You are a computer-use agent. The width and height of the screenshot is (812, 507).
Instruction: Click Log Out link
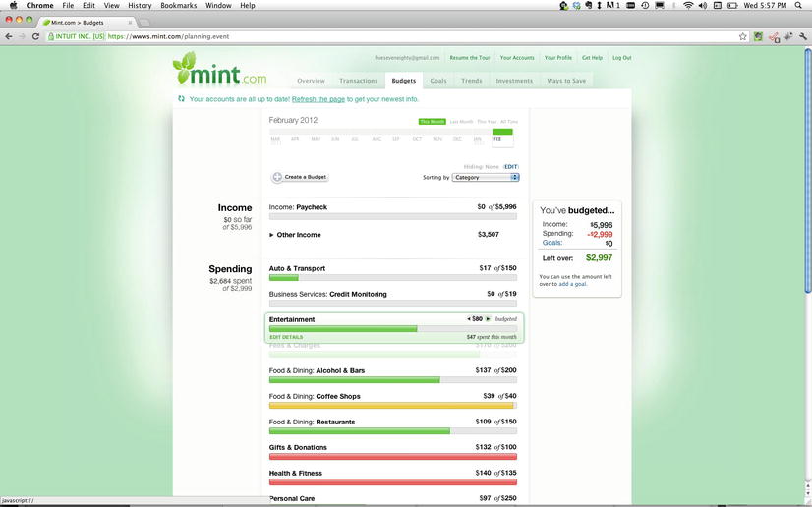coord(622,58)
